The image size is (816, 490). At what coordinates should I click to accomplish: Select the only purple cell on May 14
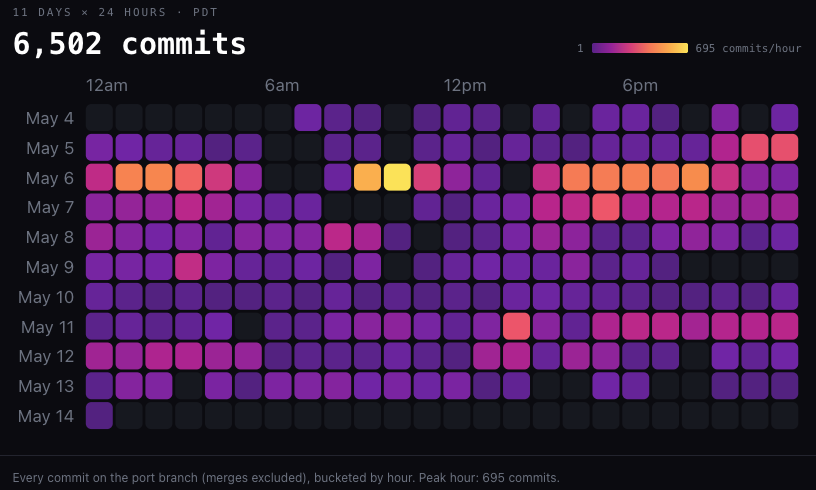click(99, 416)
